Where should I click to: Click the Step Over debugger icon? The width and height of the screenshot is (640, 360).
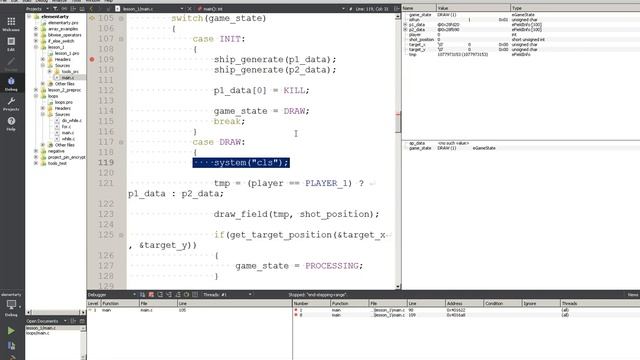coord(160,294)
